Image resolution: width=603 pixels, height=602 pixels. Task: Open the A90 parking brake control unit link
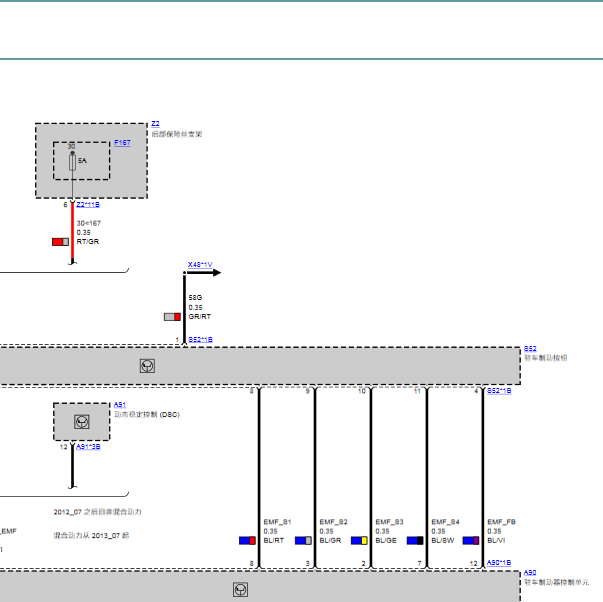click(x=530, y=573)
